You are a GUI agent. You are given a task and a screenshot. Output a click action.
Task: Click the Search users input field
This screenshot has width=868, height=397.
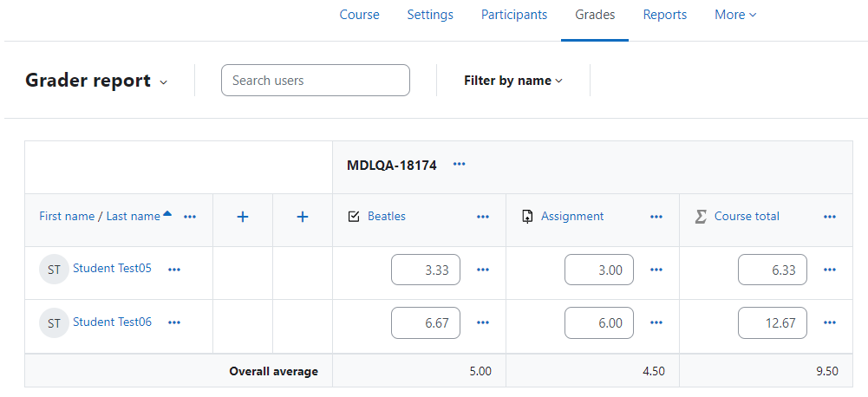(316, 81)
